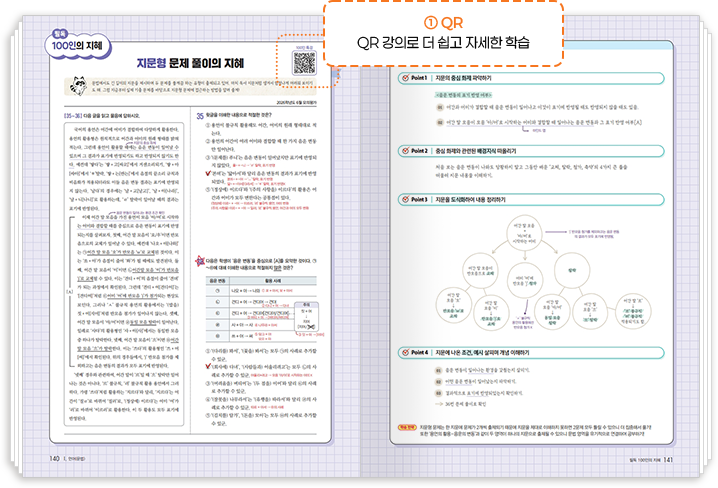Click the '탈락' circle in the diagram
Image resolution: width=718 pixels, height=488 pixels.
pyautogui.click(x=571, y=271)
